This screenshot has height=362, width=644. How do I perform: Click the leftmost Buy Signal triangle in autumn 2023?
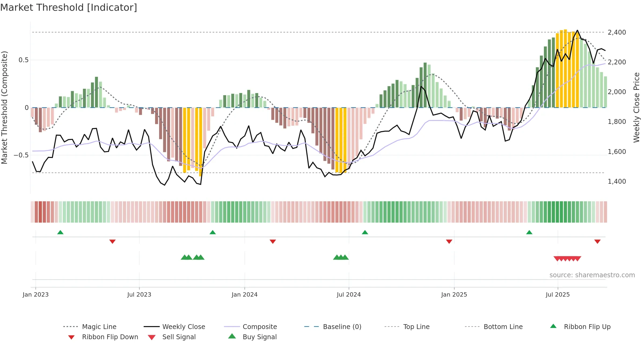(184, 257)
